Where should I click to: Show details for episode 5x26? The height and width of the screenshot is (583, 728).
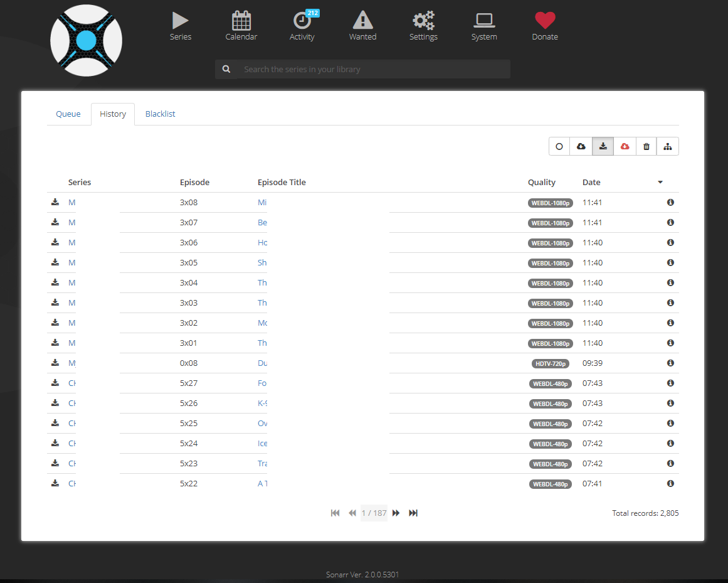[670, 404]
